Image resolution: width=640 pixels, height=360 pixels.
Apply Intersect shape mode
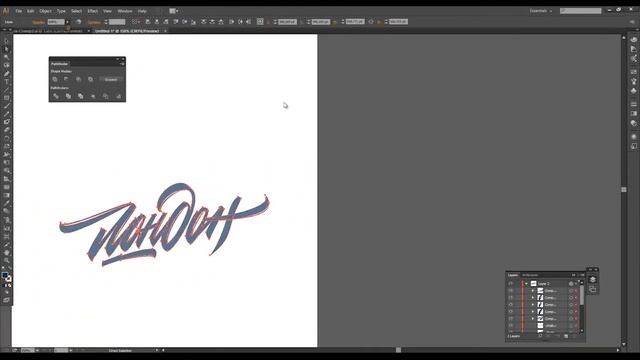click(x=78, y=79)
